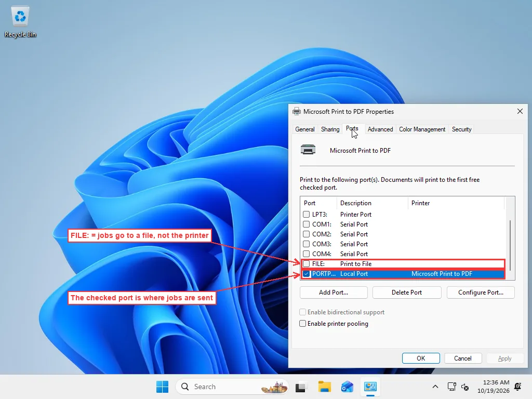Screen dimensions: 532x399
Task: Check the LPT3: port checkbox
Action: click(x=306, y=215)
